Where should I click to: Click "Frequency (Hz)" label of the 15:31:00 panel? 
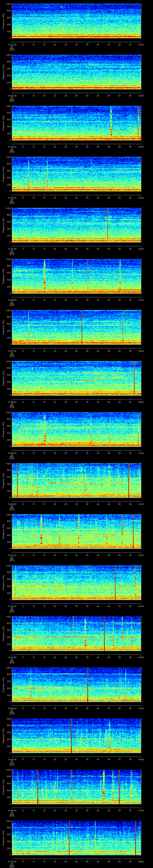click(x=3, y=21)
